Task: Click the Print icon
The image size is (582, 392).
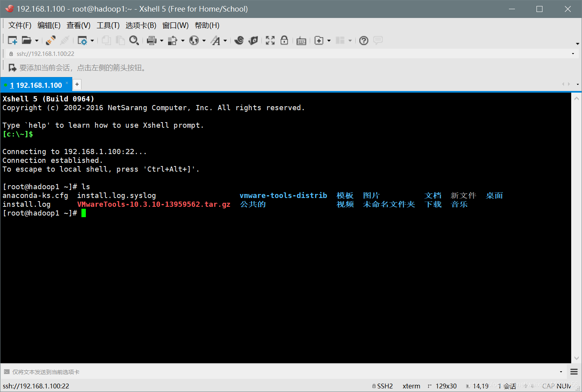Action: pyautogui.click(x=152, y=40)
